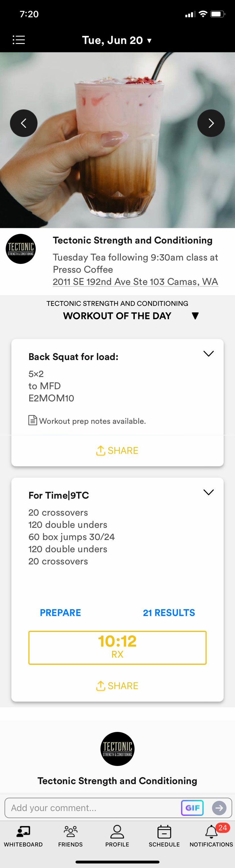Tap the 10:12 RX score box
This screenshot has height=868, width=235.
117,647
